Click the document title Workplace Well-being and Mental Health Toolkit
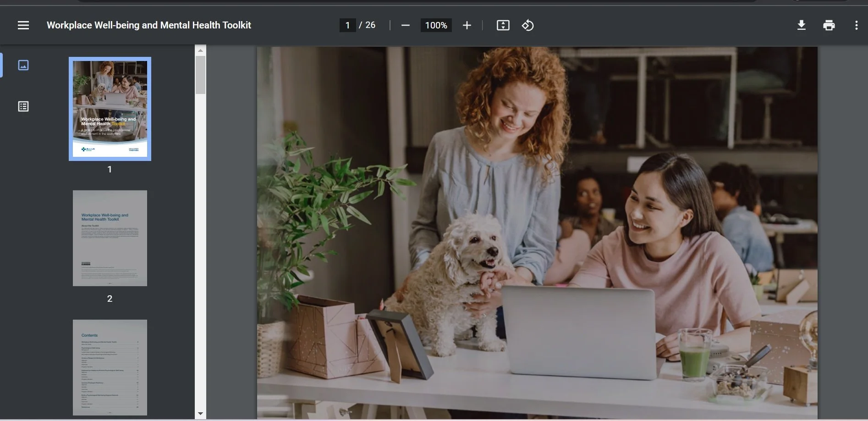Viewport: 868px width, 421px height. click(149, 25)
